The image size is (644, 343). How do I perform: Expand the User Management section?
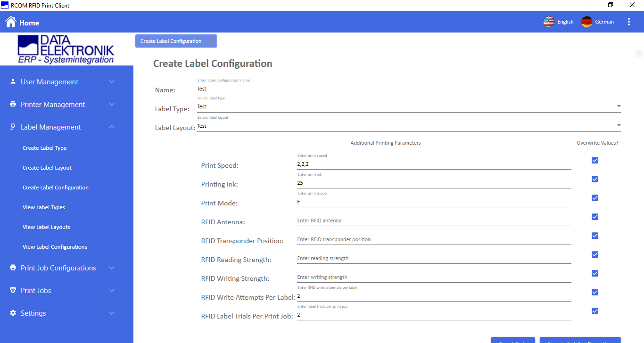point(112,82)
